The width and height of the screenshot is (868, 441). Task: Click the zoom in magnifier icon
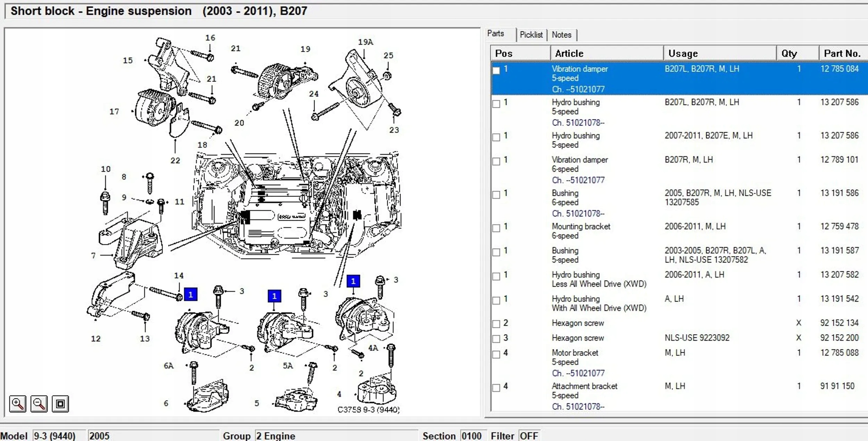coord(17,404)
